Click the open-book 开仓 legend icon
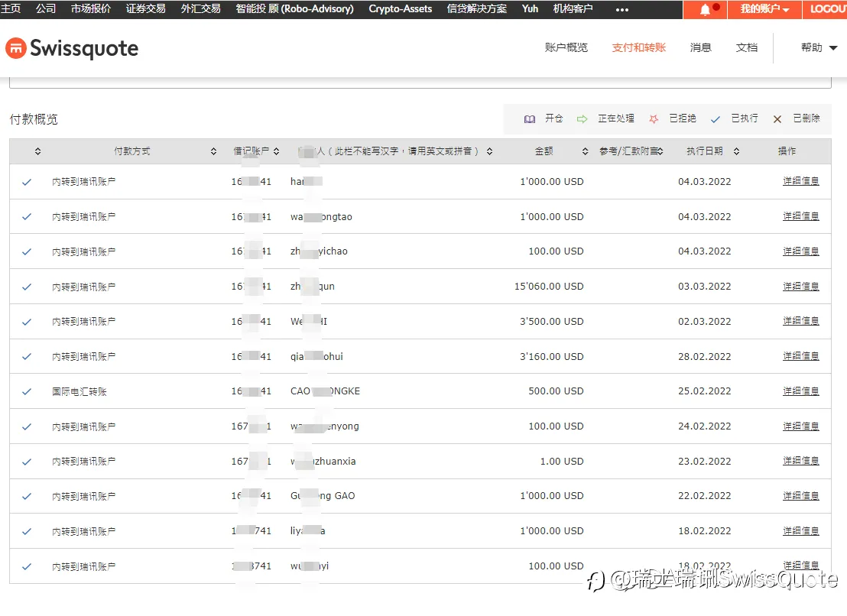847x616 pixels. [529, 118]
